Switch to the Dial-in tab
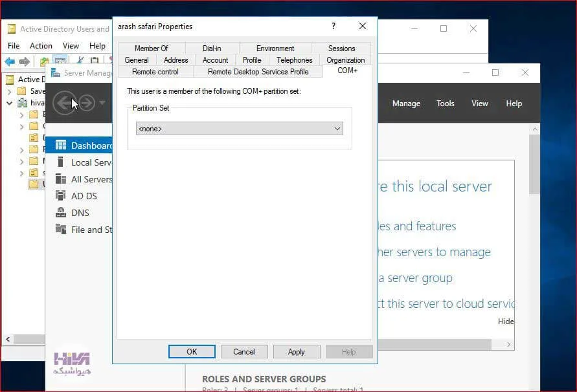This screenshot has height=392, width=577. 212,48
